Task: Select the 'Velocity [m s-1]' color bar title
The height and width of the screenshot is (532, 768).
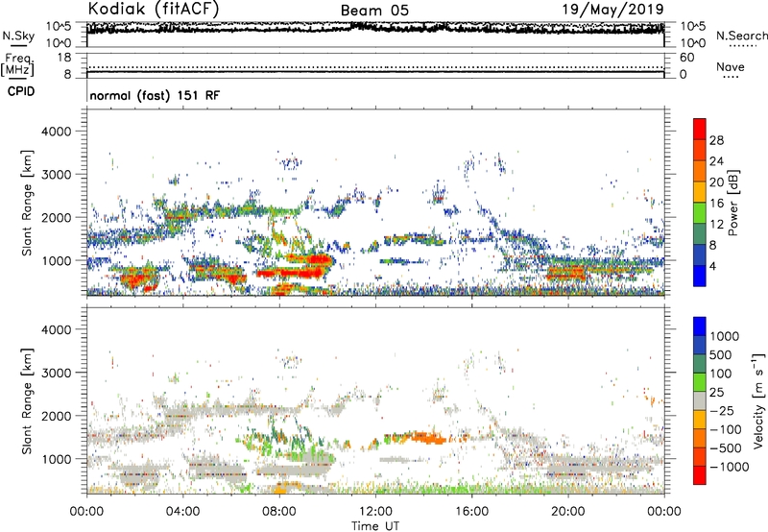Action: tap(759, 400)
